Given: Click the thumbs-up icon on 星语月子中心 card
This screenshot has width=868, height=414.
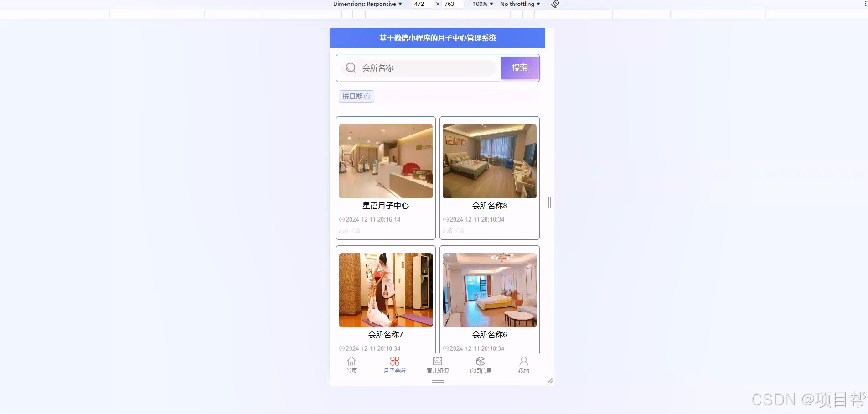Looking at the screenshot, I should [x=343, y=231].
